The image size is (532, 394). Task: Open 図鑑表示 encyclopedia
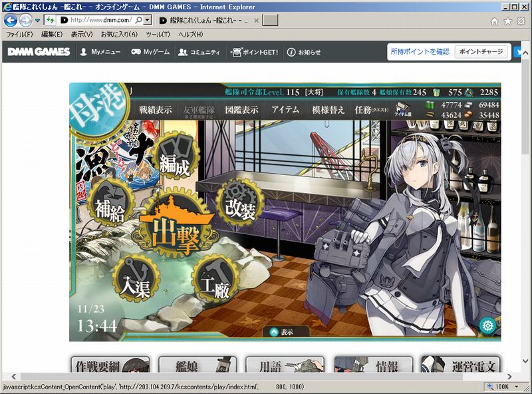(x=241, y=110)
